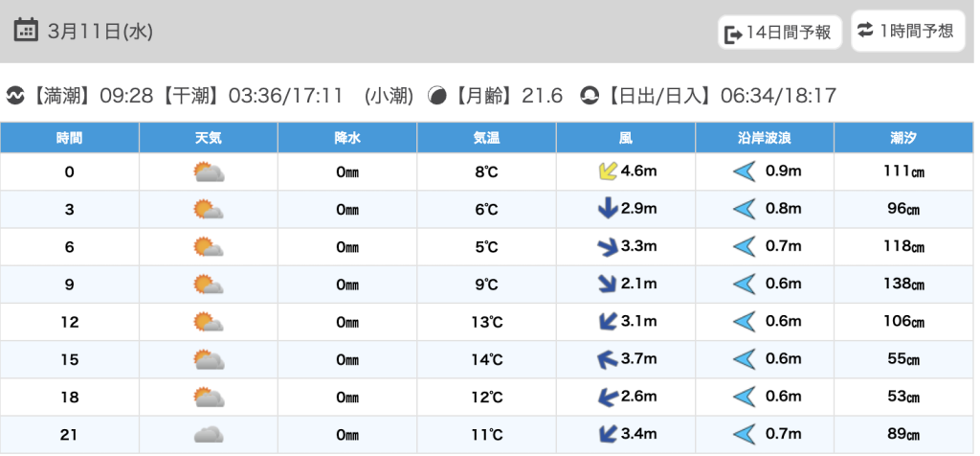Click the date text 3月11日(水)

pyautogui.click(x=100, y=31)
